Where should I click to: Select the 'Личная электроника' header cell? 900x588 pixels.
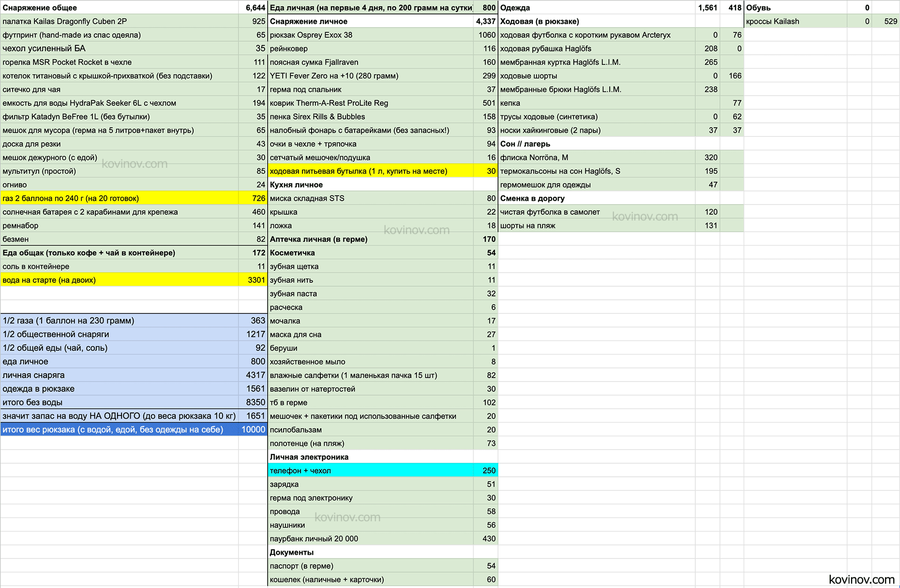tap(371, 457)
